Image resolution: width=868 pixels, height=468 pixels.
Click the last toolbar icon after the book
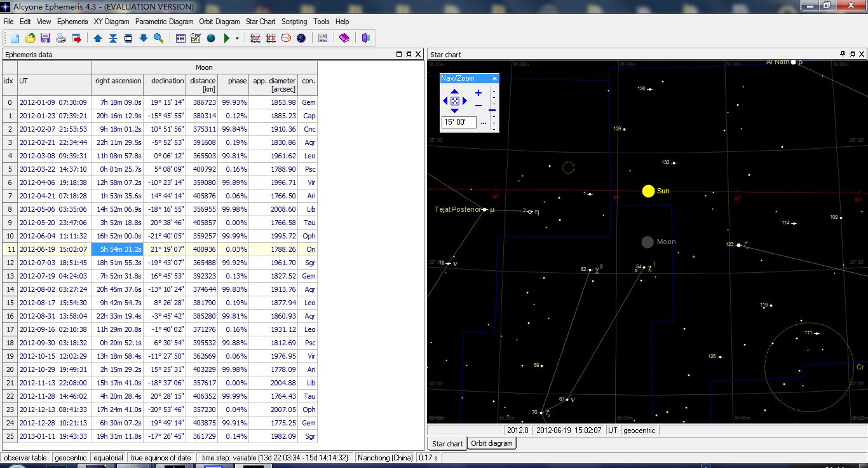pos(365,38)
